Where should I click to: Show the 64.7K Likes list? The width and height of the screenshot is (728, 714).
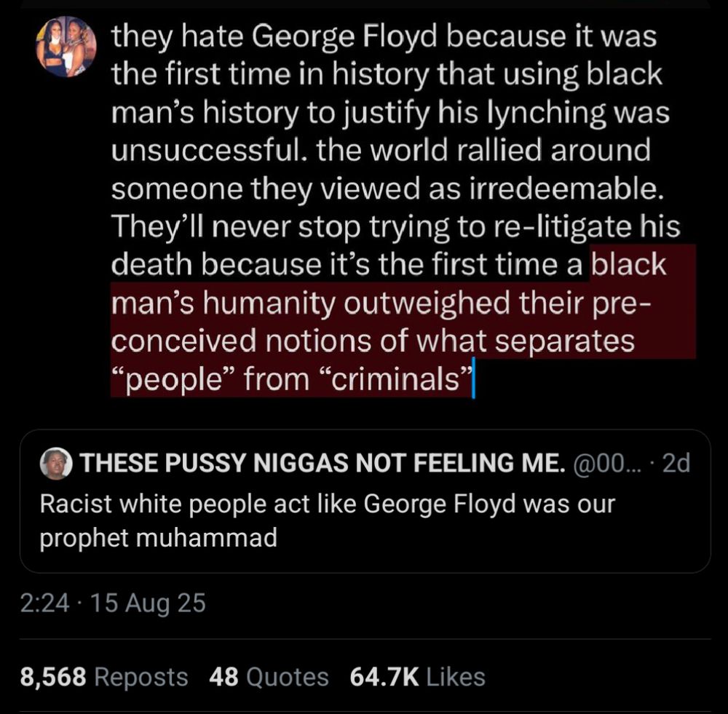[x=417, y=677]
